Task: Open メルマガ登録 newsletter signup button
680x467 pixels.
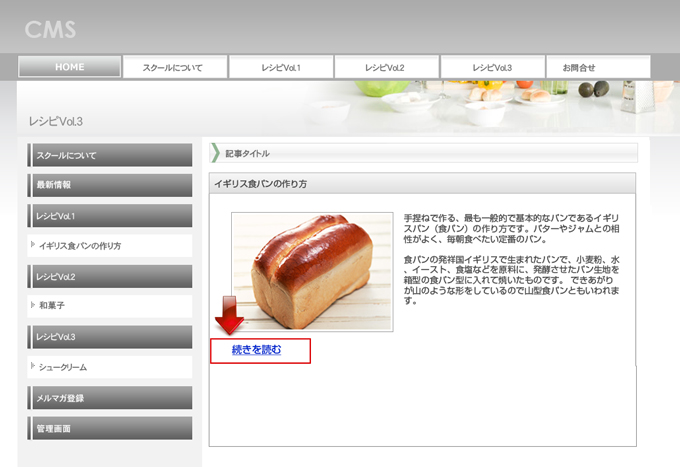Action: [x=110, y=398]
